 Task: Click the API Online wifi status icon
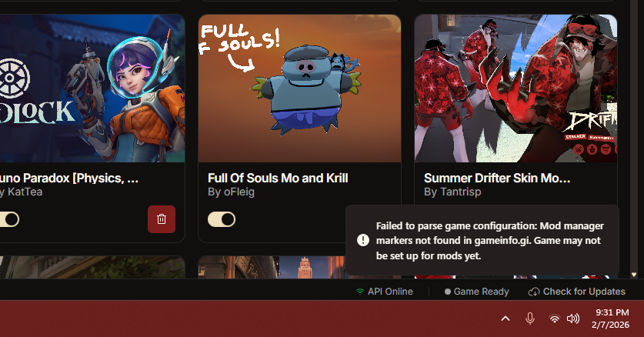pyautogui.click(x=360, y=292)
